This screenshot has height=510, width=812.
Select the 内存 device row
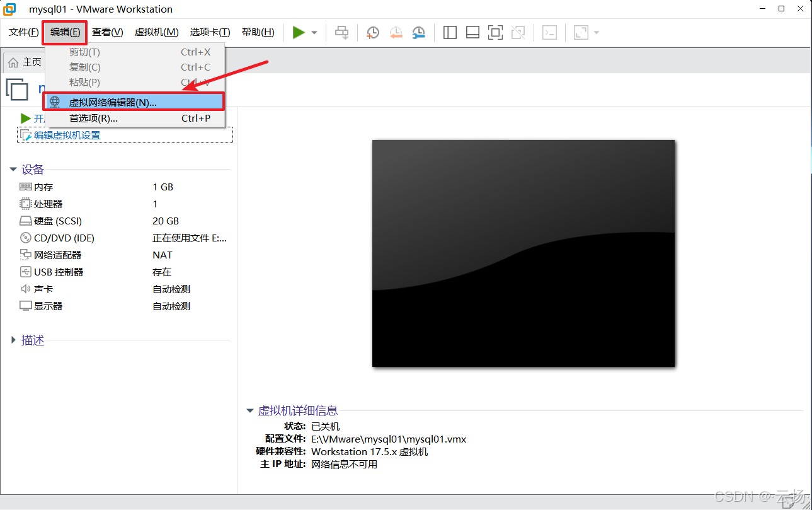click(125, 187)
